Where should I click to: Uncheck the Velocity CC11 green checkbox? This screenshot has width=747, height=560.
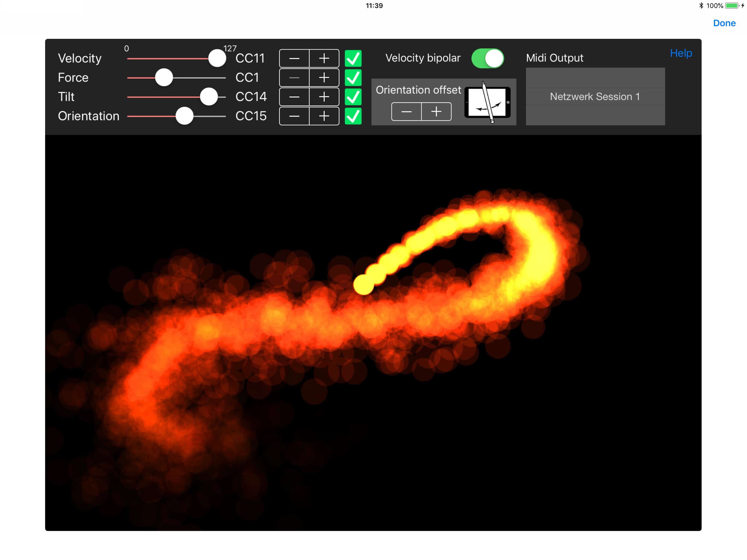(353, 59)
